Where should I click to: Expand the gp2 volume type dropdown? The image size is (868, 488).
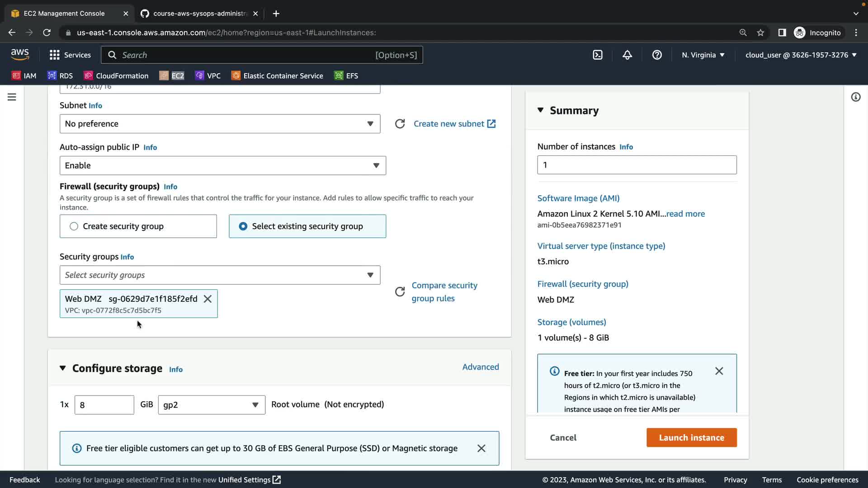click(211, 405)
